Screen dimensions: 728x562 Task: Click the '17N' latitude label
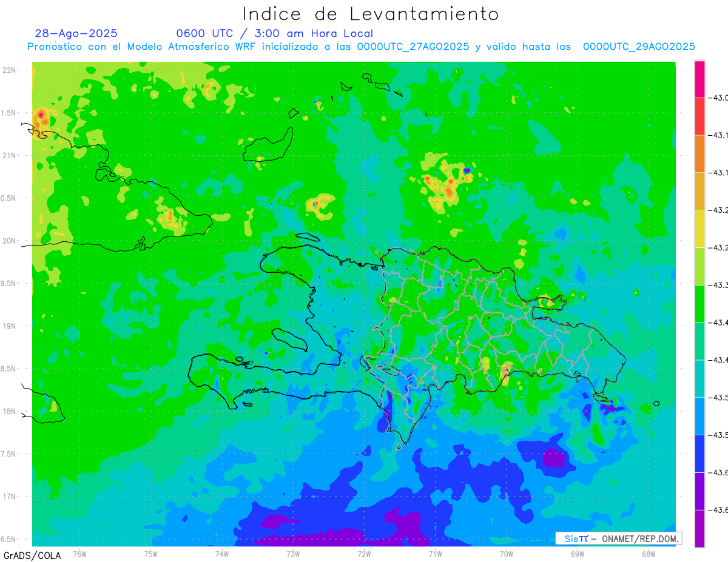10,497
